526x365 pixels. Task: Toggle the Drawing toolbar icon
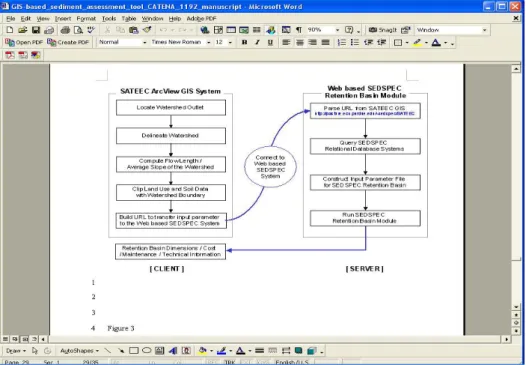271,30
